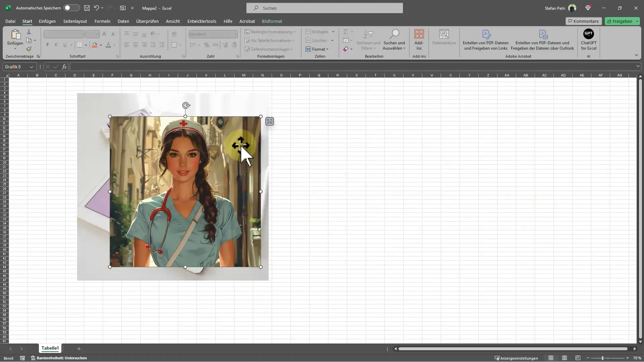Expand the Löschen dropdown in Zellen group
The height and width of the screenshot is (362, 644).
tap(332, 40)
